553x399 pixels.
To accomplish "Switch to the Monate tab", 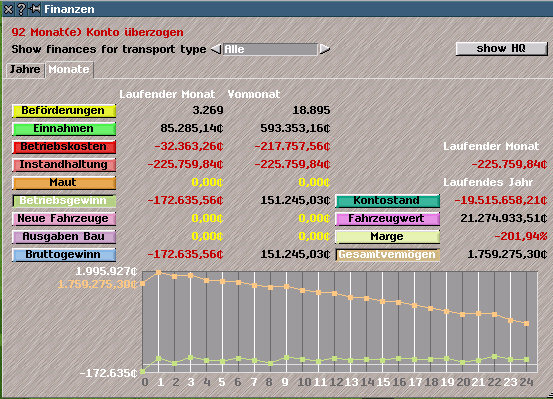I will pos(69,69).
